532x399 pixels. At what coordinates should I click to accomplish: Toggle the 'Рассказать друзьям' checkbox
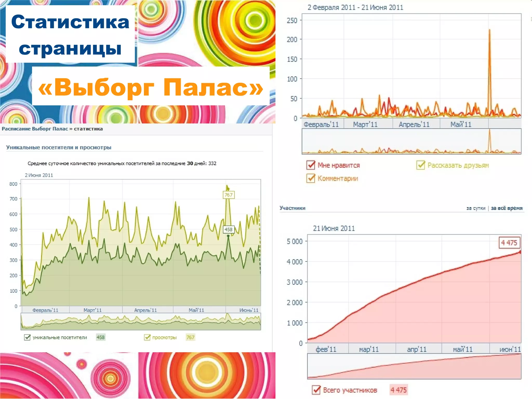pos(421,165)
